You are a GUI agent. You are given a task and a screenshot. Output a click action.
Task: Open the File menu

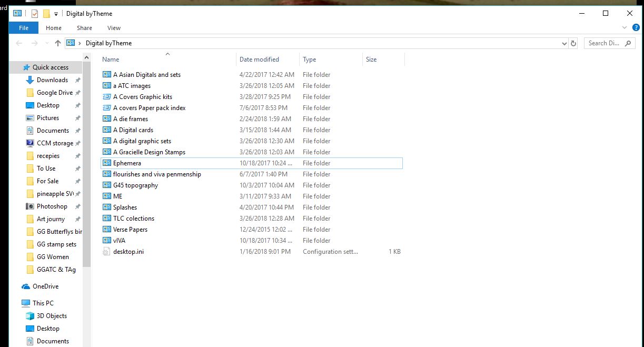click(x=23, y=27)
